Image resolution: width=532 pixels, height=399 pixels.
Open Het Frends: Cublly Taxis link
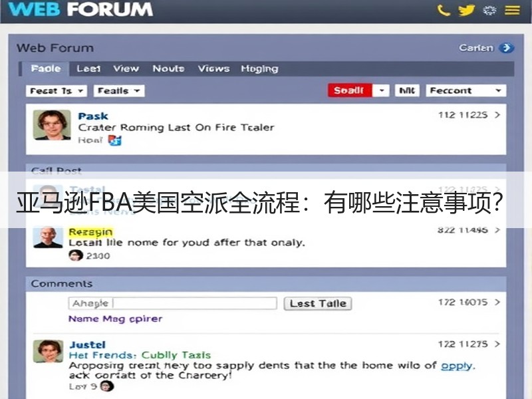click(140, 355)
